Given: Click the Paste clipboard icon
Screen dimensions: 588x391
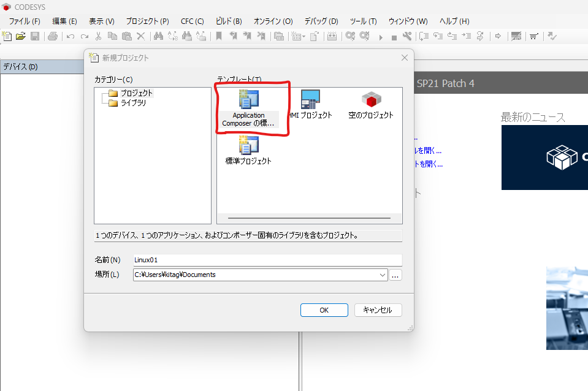Looking at the screenshot, I should coord(127,36).
